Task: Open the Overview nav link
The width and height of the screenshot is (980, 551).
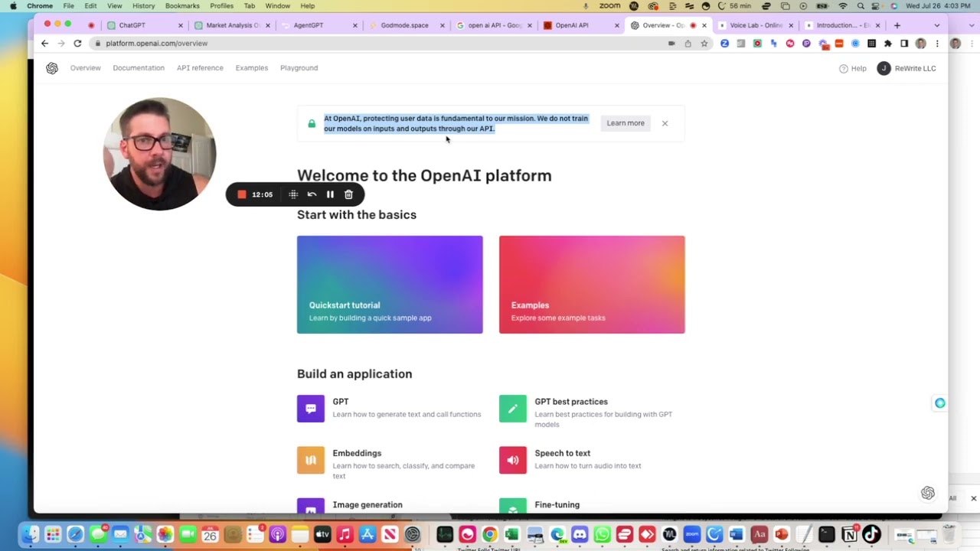Action: pos(86,68)
